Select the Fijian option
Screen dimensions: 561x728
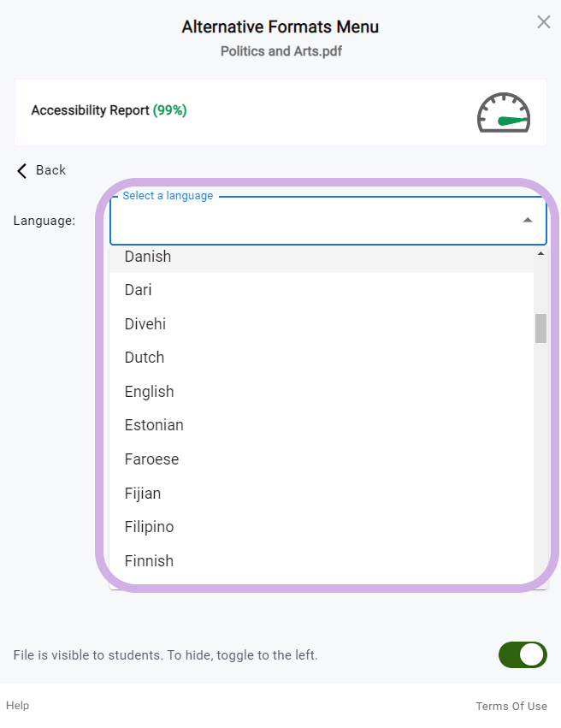(322, 493)
